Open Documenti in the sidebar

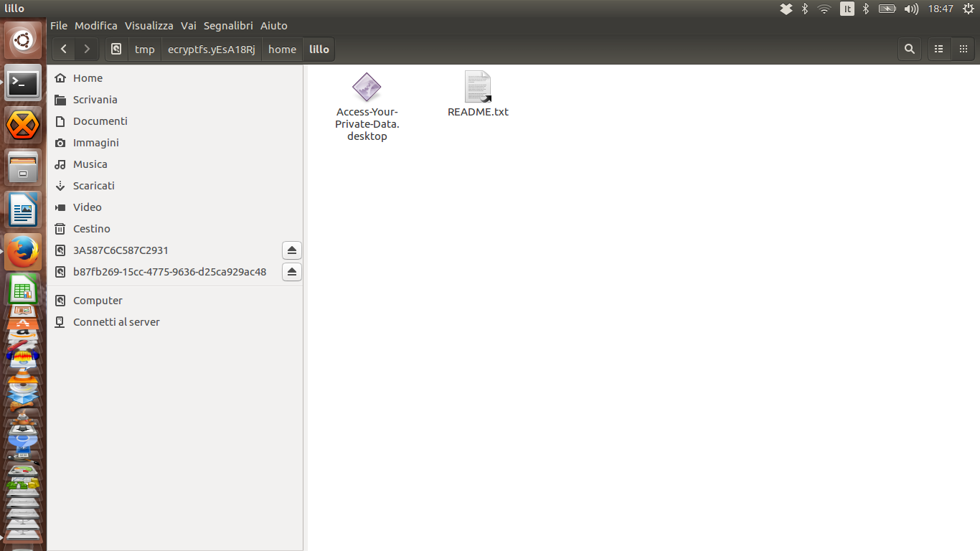pos(175,121)
